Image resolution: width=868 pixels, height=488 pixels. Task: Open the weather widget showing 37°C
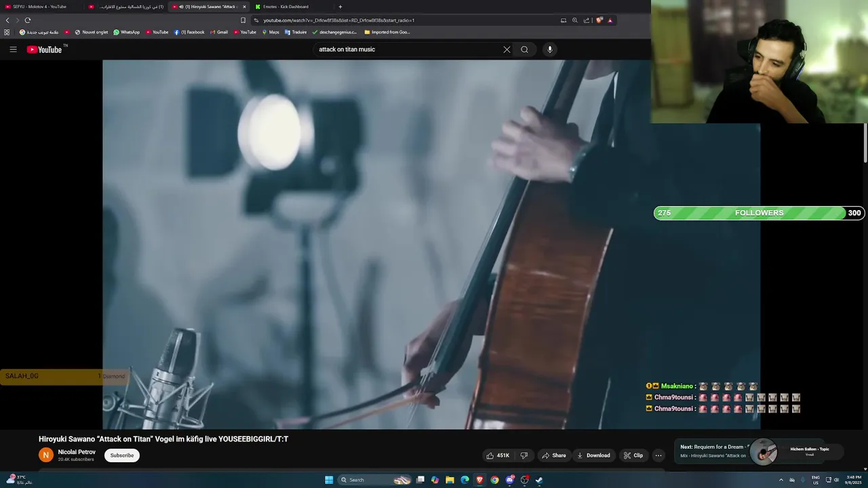click(x=18, y=480)
